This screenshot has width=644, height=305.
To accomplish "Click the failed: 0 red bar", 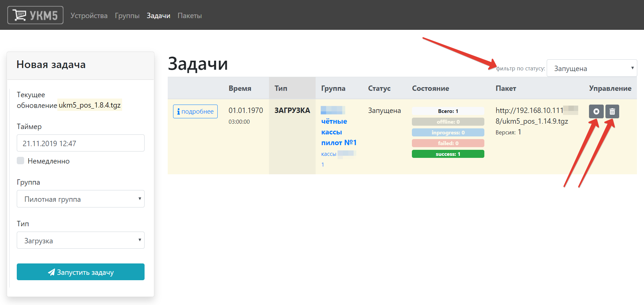I will click(x=448, y=143).
